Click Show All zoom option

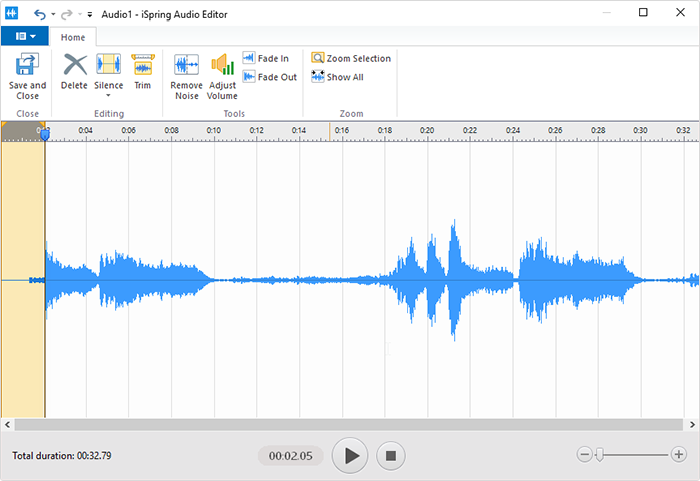point(338,77)
